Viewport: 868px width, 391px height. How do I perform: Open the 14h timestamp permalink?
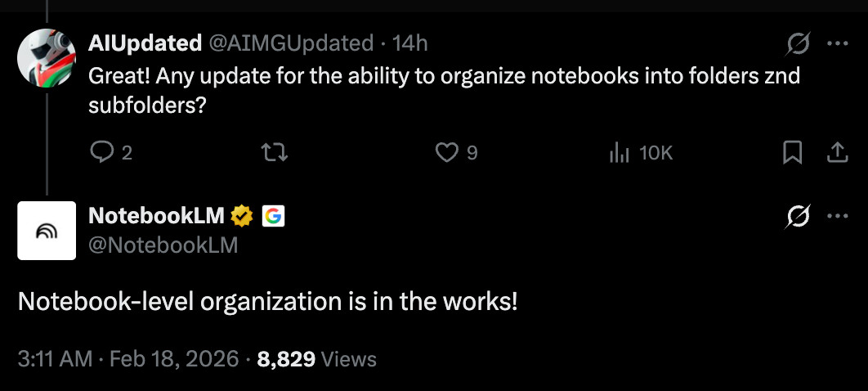pyautogui.click(x=410, y=43)
